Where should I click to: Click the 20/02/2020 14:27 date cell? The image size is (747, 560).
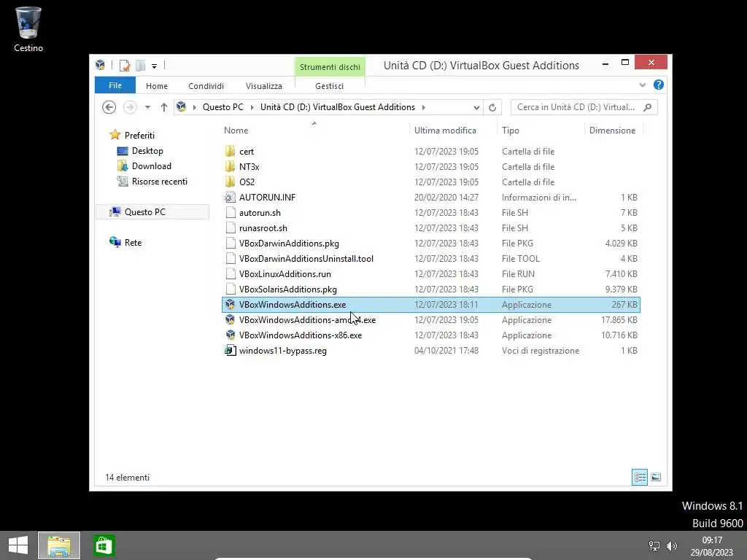point(446,197)
